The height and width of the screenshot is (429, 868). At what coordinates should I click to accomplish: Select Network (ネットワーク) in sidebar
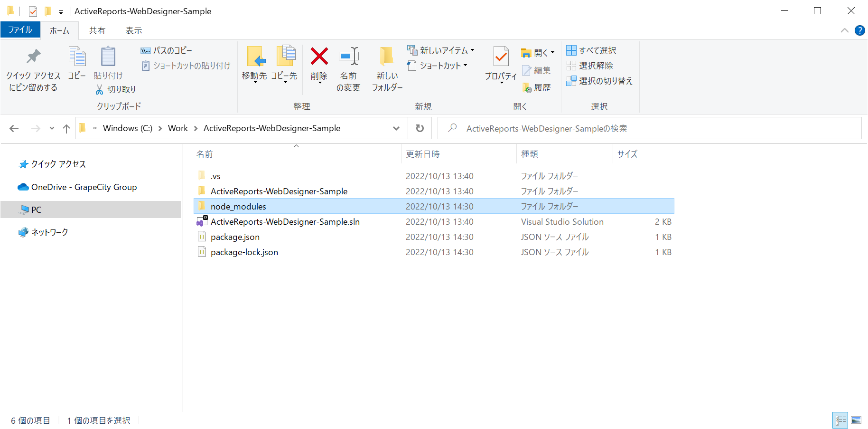tap(44, 232)
